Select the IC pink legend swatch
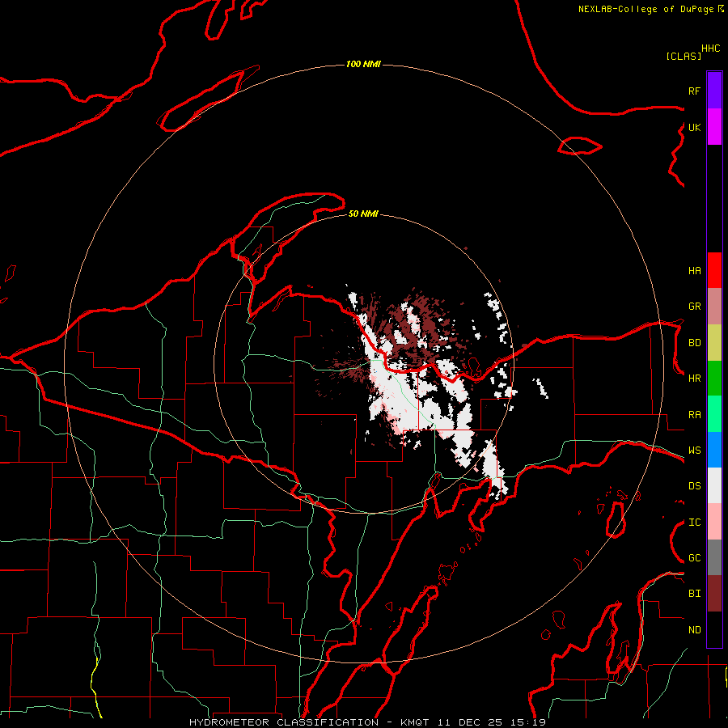The image size is (728, 728). pos(714,522)
